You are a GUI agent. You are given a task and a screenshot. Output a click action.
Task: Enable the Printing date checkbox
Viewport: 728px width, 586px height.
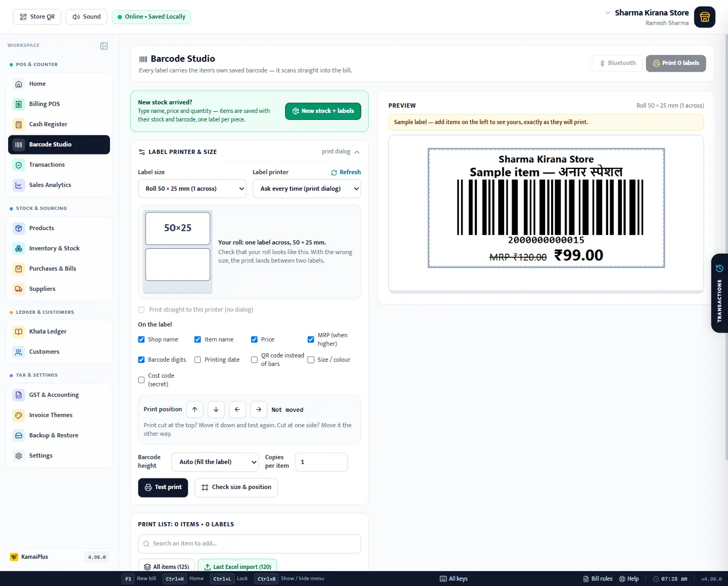click(x=198, y=360)
